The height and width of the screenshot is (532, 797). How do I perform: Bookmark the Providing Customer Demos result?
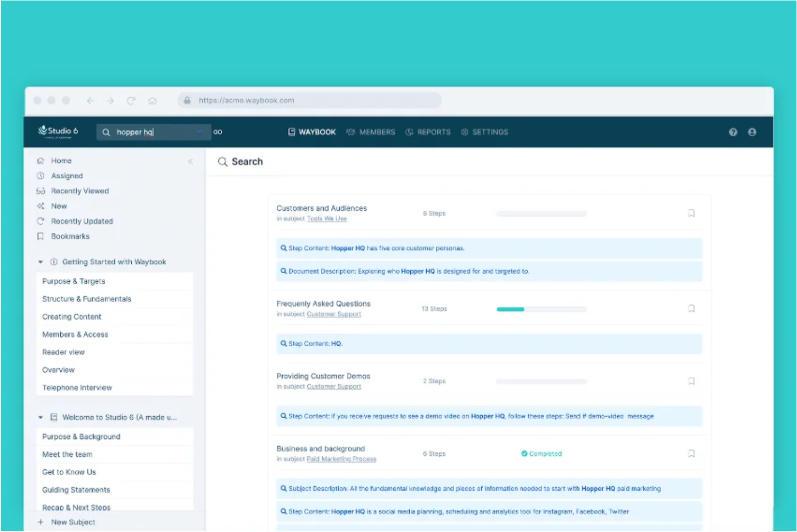[x=692, y=381]
